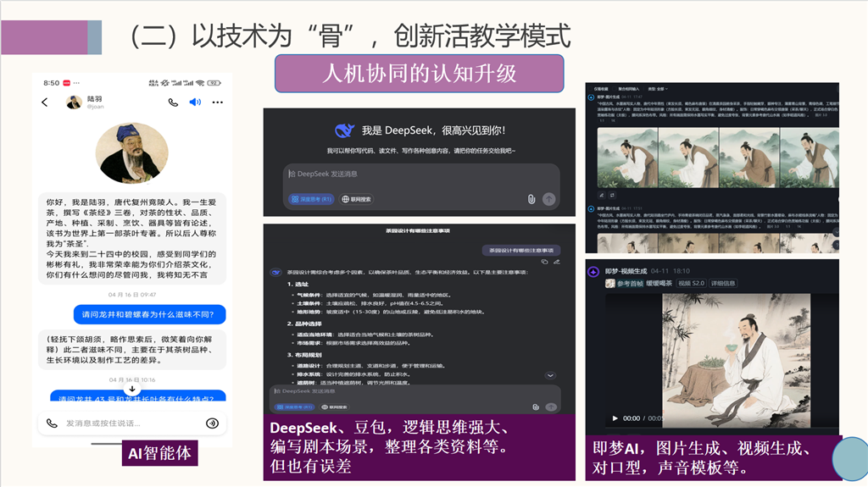The image size is (868, 487).
Task: Click the 人机协同的认知升级 purple banner
Action: click(419, 73)
